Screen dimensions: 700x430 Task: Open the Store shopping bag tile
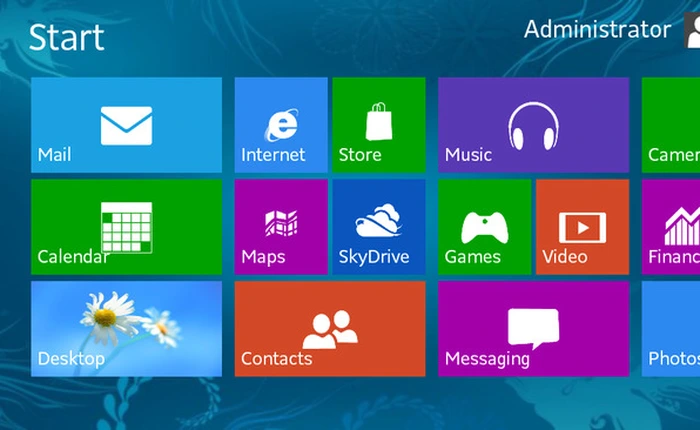[x=379, y=125]
